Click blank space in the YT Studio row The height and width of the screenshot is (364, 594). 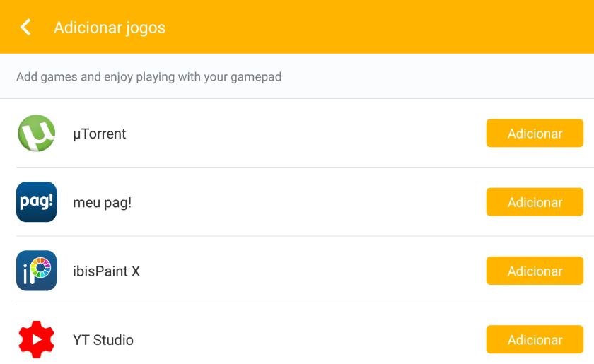pyautogui.click(x=304, y=340)
